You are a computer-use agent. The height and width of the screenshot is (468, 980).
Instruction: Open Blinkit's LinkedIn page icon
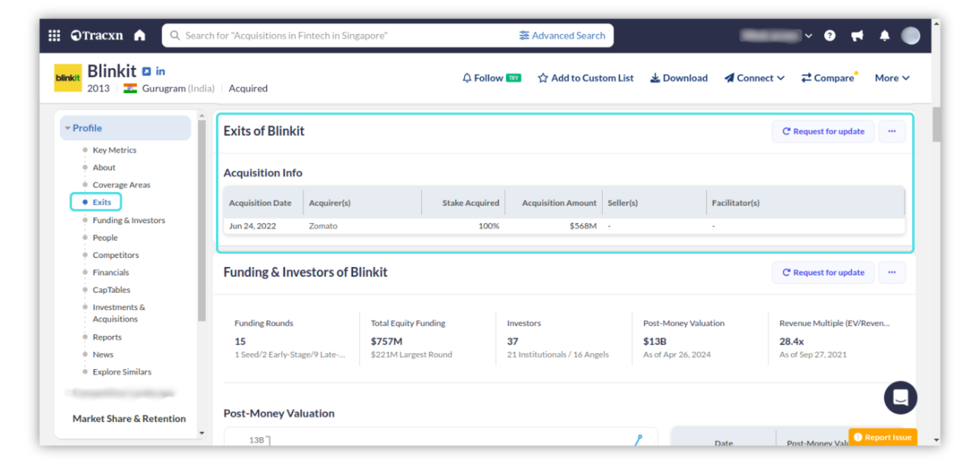160,71
